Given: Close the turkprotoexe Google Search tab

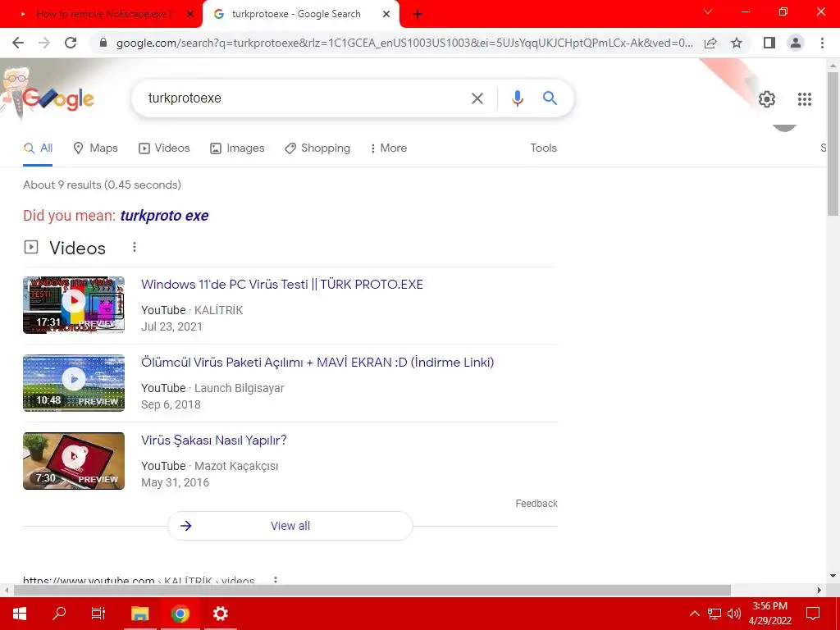Looking at the screenshot, I should pos(386,15).
